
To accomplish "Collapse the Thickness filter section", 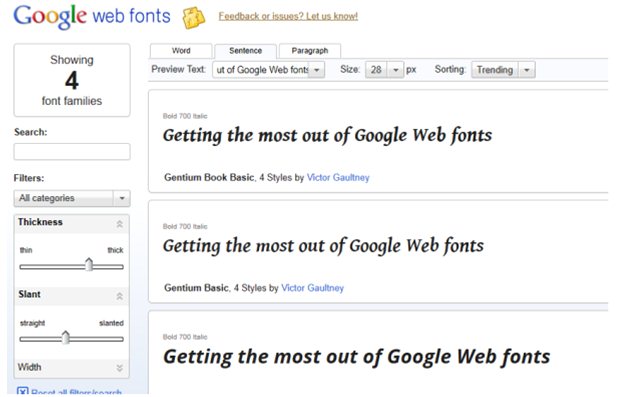I will tap(120, 224).
